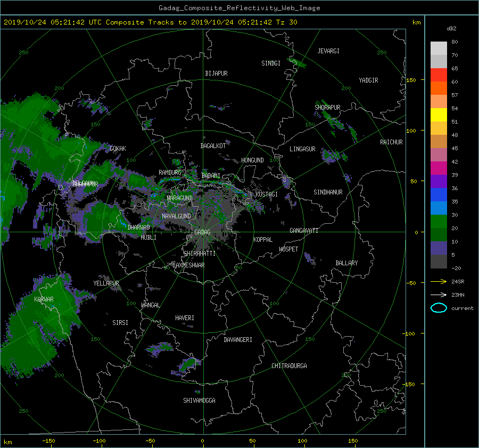Click the cyan 'current' ellipse legend icon
Screen dimensions: 479x448
click(439, 308)
